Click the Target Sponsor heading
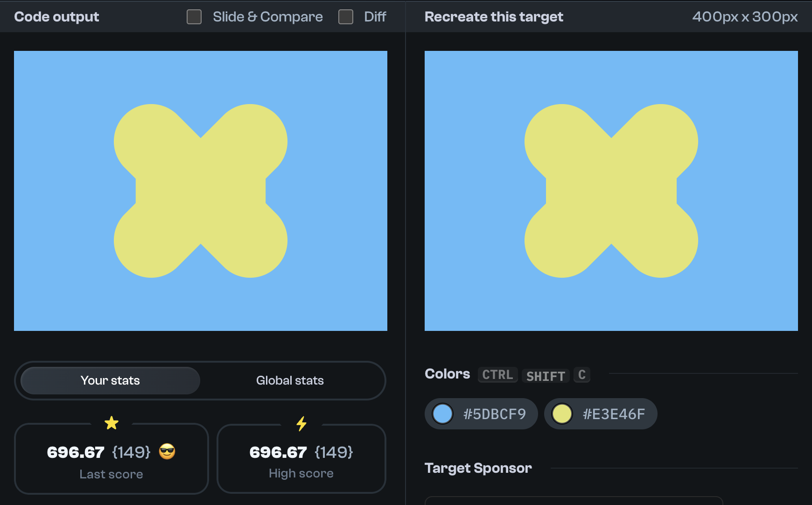This screenshot has height=505, width=812. pyautogui.click(x=478, y=468)
